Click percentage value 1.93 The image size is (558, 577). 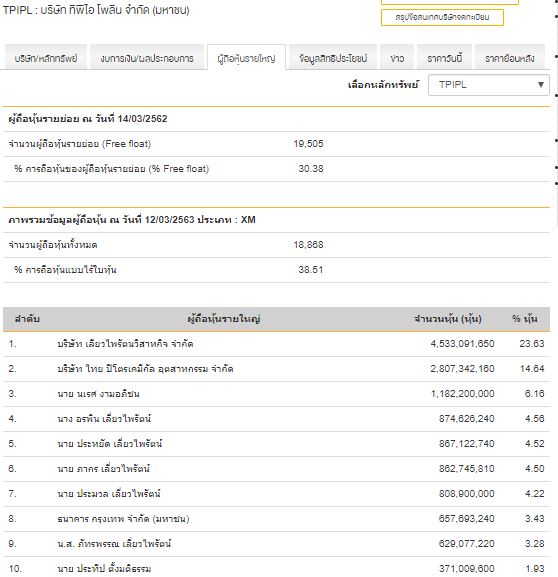click(534, 569)
